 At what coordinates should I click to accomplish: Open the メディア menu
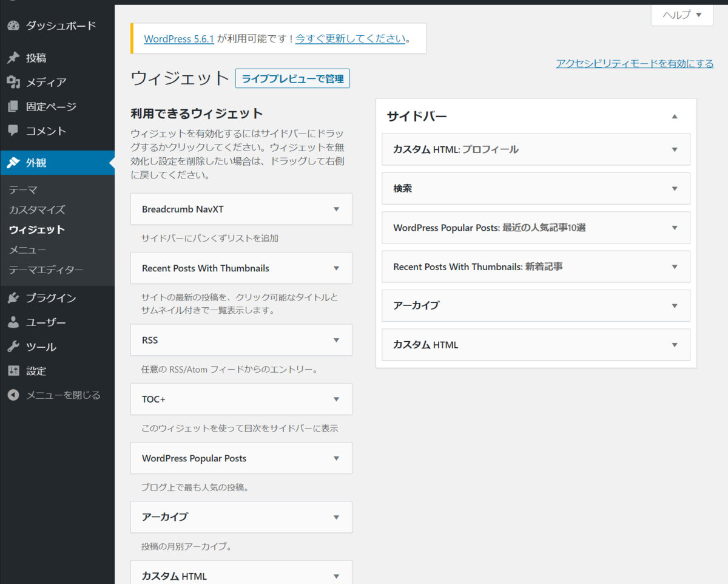(x=57, y=82)
